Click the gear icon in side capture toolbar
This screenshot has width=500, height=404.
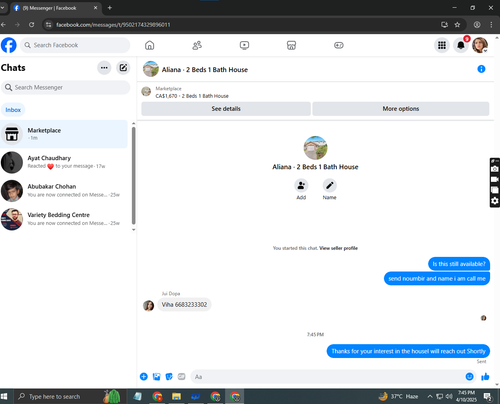click(495, 201)
